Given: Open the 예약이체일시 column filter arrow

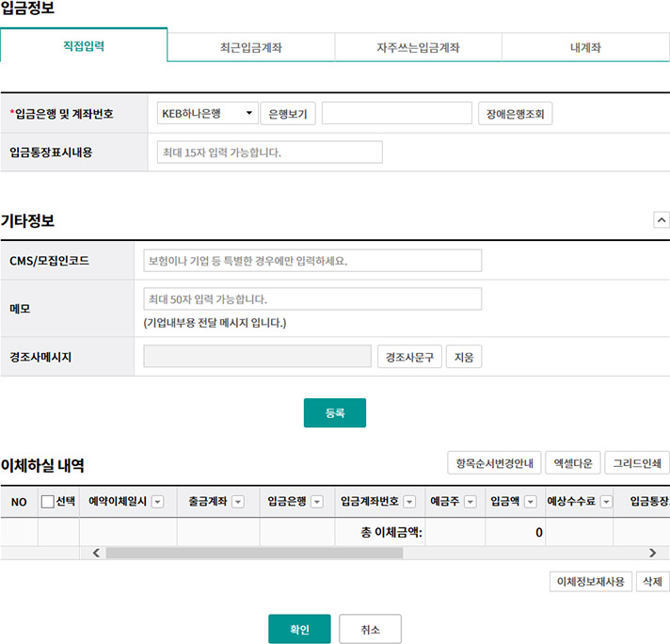Looking at the screenshot, I should click(157, 502).
